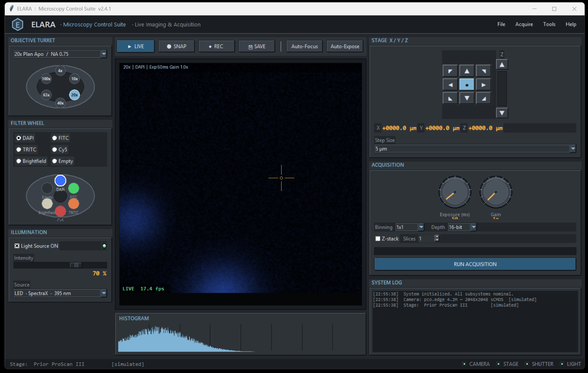Click SHUTTER status indicator
Image resolution: width=588 pixels, height=373 pixels.
(x=539, y=364)
